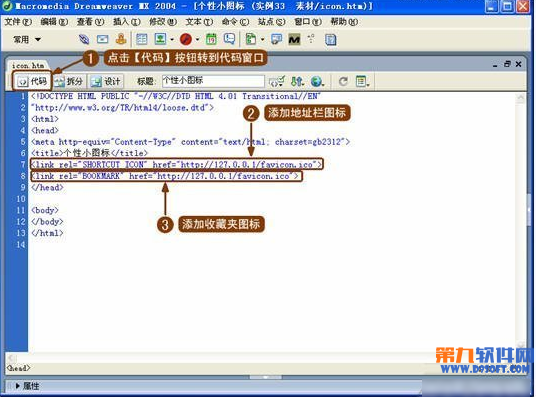The image size is (536, 397).
Task: Open the 文件 menu
Action: click(18, 22)
